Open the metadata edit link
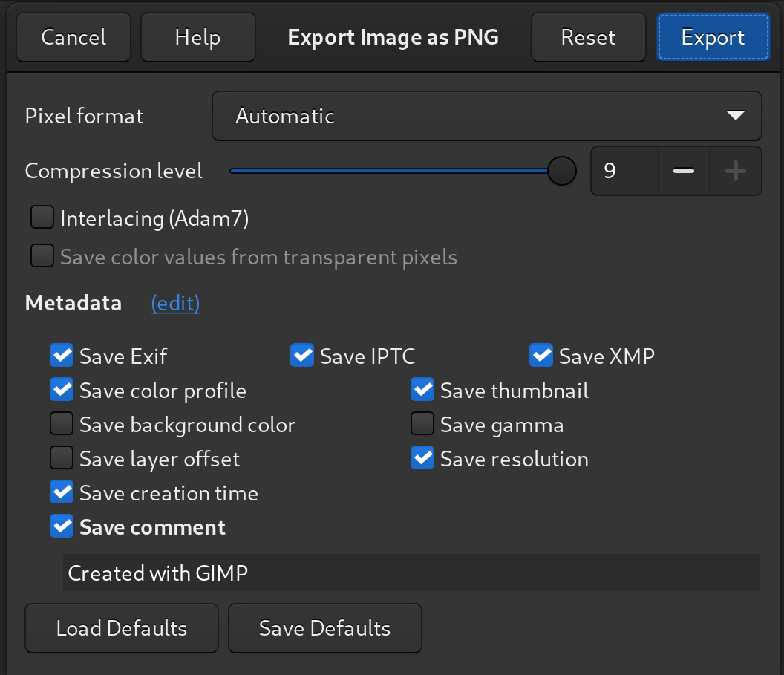Image resolution: width=784 pixels, height=675 pixels. [175, 303]
